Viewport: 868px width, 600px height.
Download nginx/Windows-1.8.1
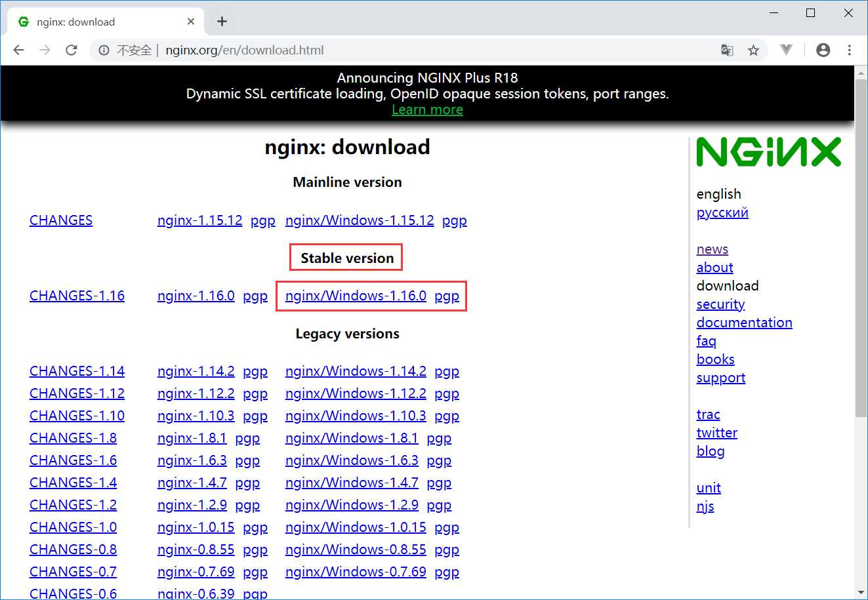[x=352, y=438]
